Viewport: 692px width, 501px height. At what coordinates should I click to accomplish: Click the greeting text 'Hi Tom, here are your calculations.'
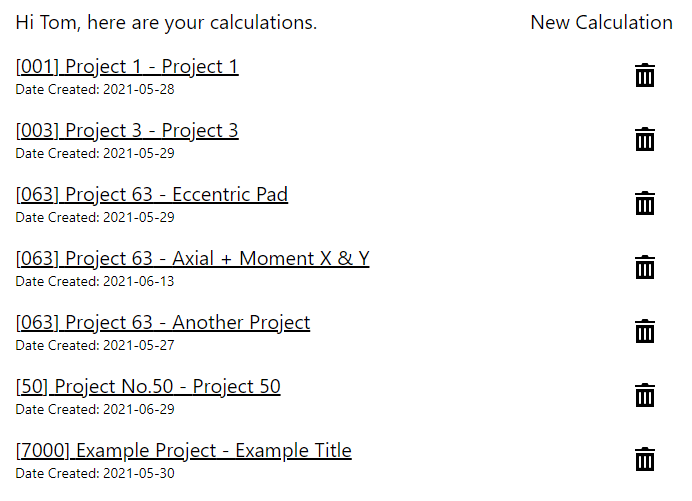[x=166, y=23]
